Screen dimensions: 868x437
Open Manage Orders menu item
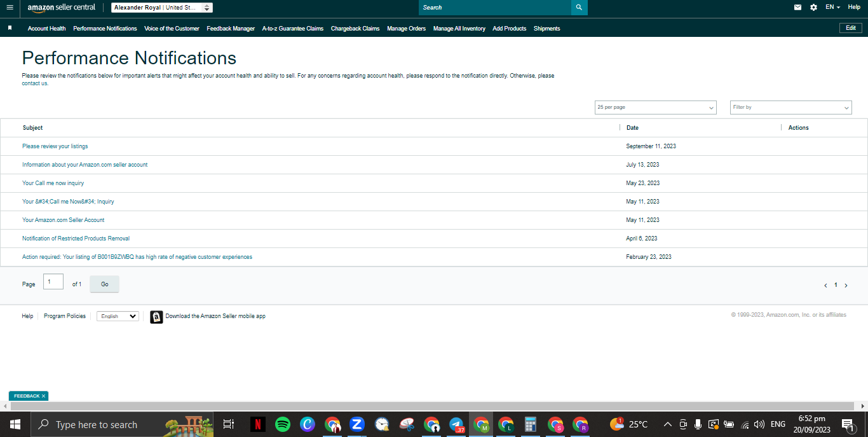coord(407,29)
